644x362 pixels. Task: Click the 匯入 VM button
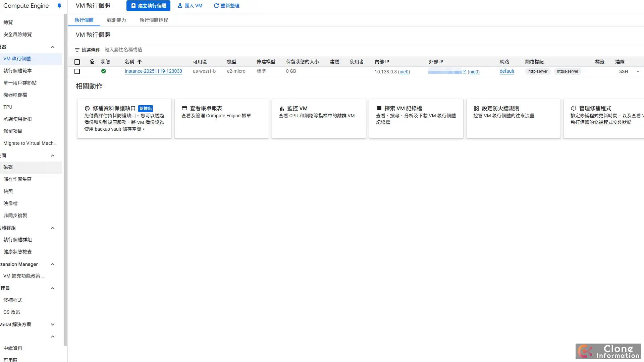pos(190,6)
